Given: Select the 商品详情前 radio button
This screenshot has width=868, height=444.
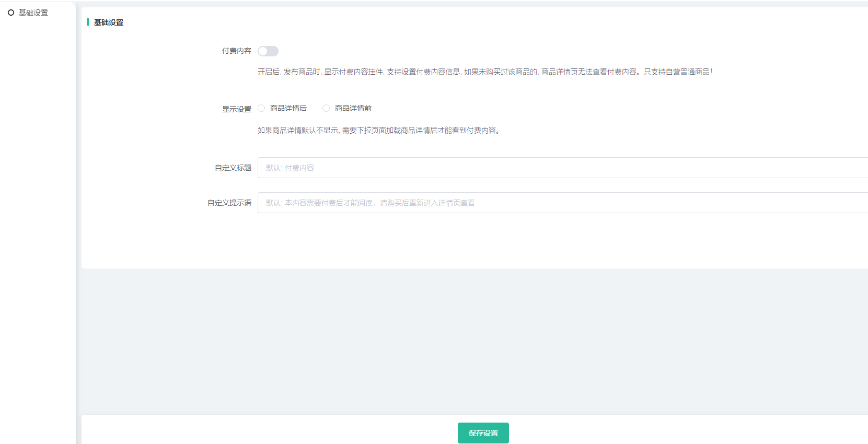Looking at the screenshot, I should pyautogui.click(x=326, y=108).
